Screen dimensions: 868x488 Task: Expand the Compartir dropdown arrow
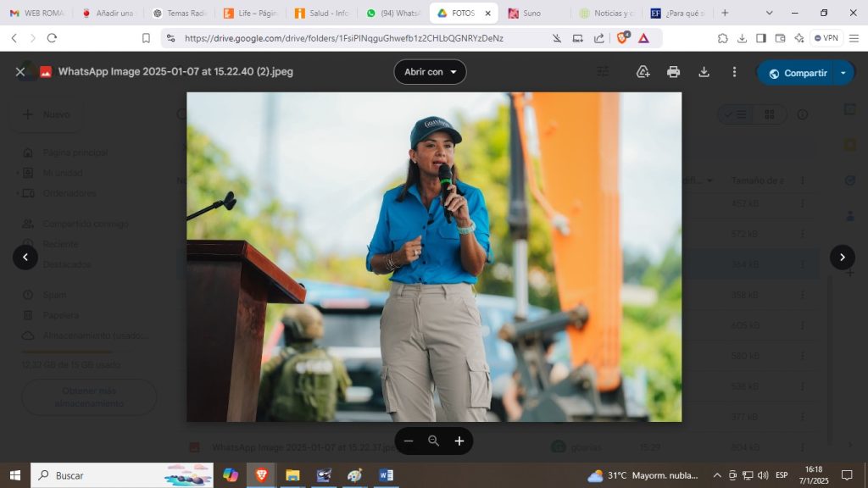(x=843, y=73)
